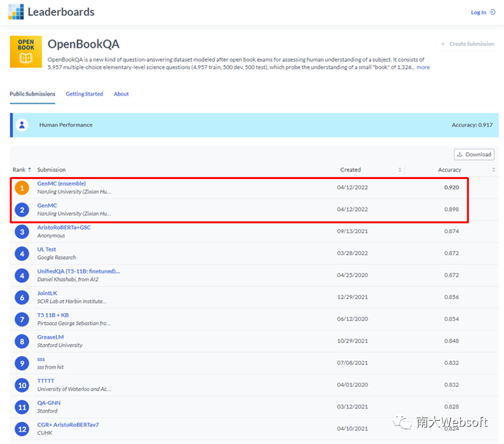Open the UL Test submission
The width and height of the screenshot is (504, 444).
point(47,249)
